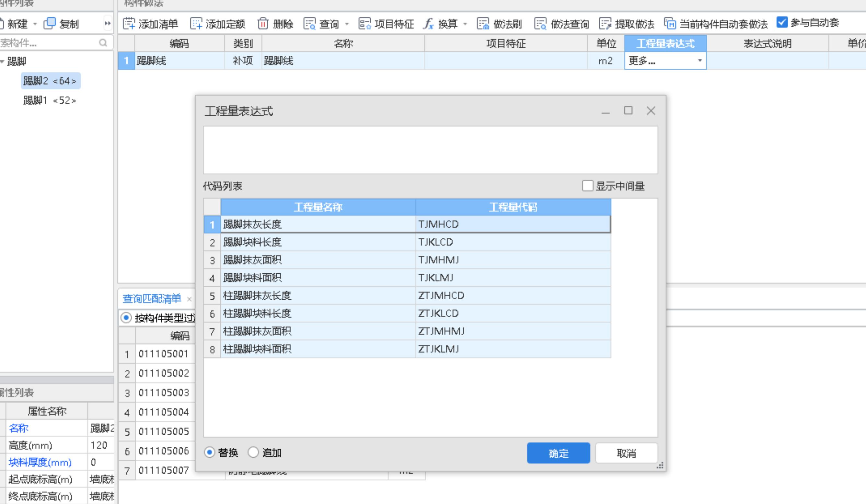Select the 追加 radio button
This screenshot has width=866, height=504.
(x=253, y=452)
